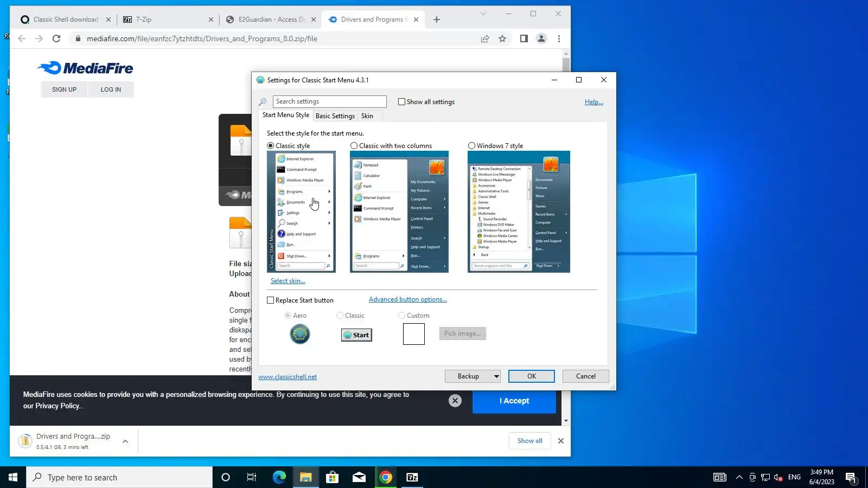868x488 pixels.
Task: Select Classic with two columns option
Action: click(x=354, y=146)
